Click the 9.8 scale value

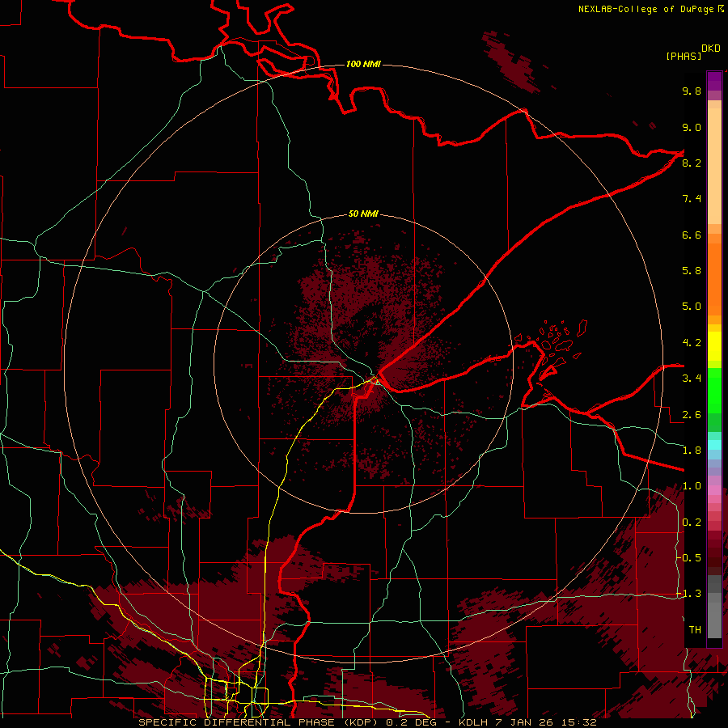(x=692, y=91)
